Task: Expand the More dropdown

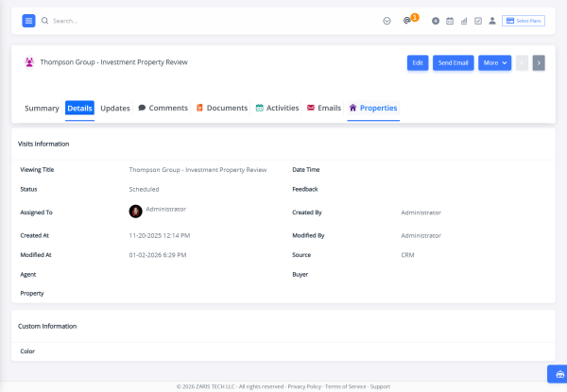Action: pyautogui.click(x=494, y=63)
